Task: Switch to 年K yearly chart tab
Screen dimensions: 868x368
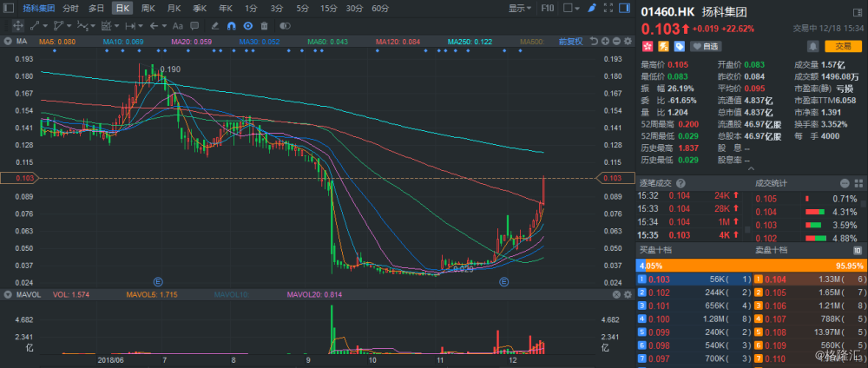Action: pos(226,9)
